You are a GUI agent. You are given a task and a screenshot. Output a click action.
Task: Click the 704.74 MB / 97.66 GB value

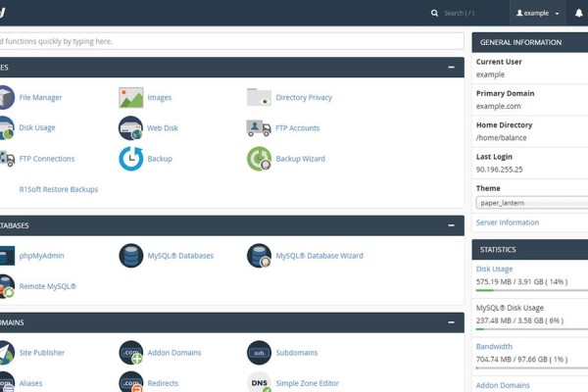521,360
